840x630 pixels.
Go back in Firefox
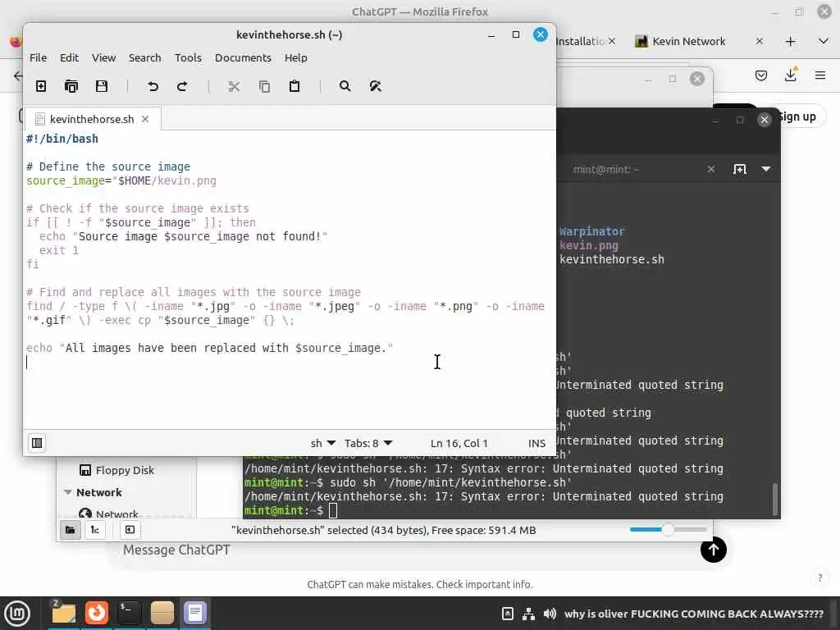click(x=18, y=75)
